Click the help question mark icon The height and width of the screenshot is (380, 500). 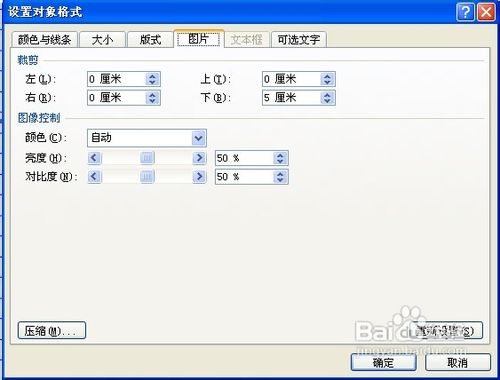[x=465, y=13]
